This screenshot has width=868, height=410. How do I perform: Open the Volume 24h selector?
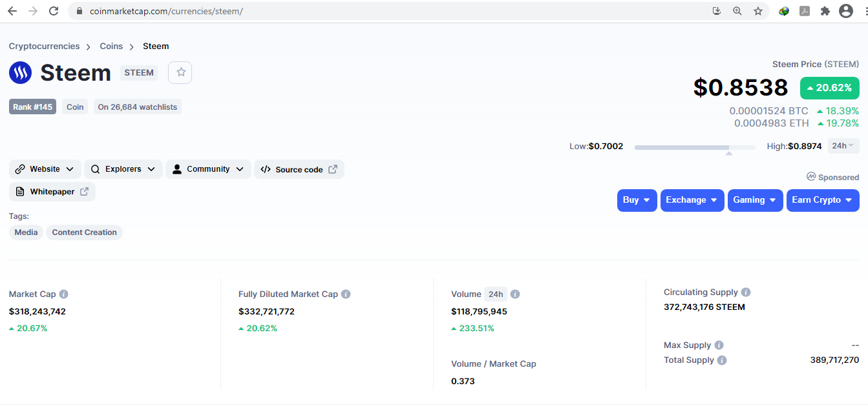496,294
